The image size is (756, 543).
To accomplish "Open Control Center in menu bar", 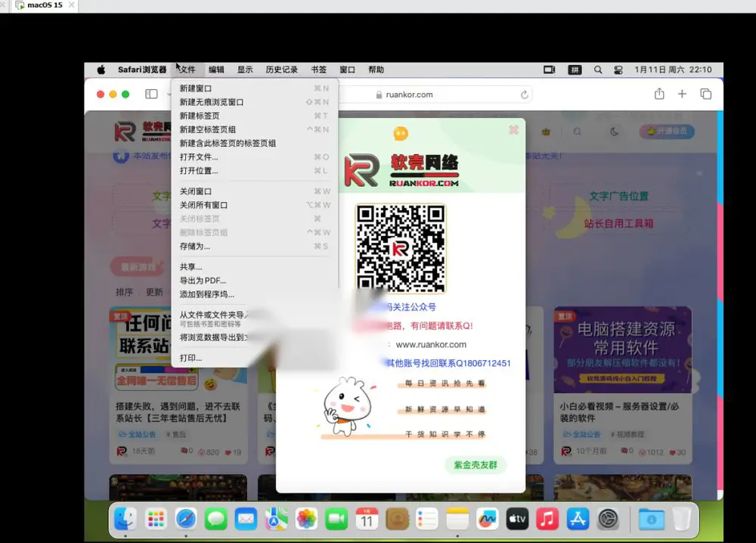I will coord(618,70).
